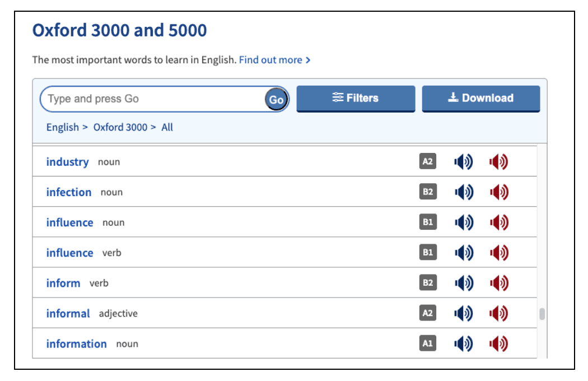Click the word list scrollbar thumb
Screen dimensions: 588x381
(x=542, y=314)
